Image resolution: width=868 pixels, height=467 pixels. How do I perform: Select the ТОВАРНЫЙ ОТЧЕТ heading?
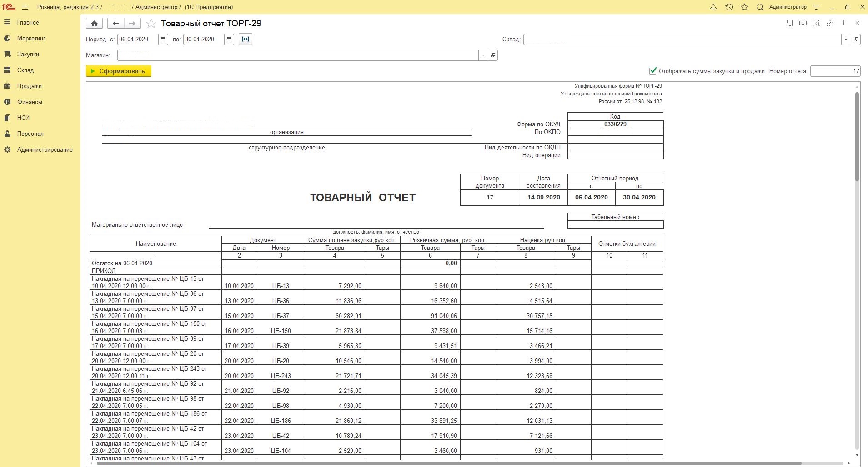coord(363,198)
